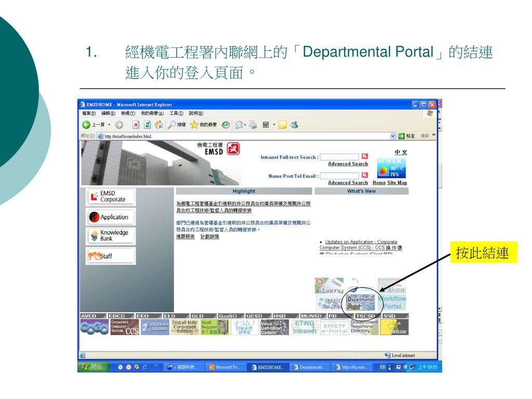Open the Mail envelope toolbar icon
The width and height of the screenshot is (532, 399).
239,125
